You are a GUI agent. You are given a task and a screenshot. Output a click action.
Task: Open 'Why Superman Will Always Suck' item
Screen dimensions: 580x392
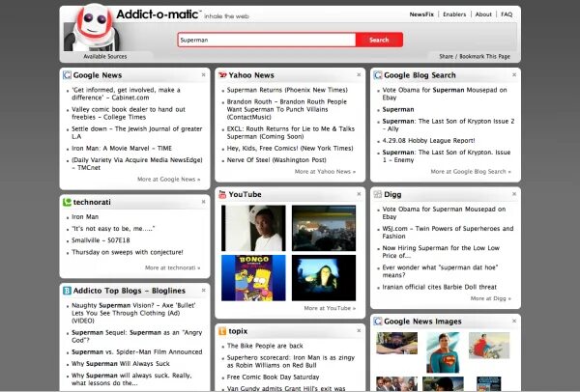tap(121, 364)
